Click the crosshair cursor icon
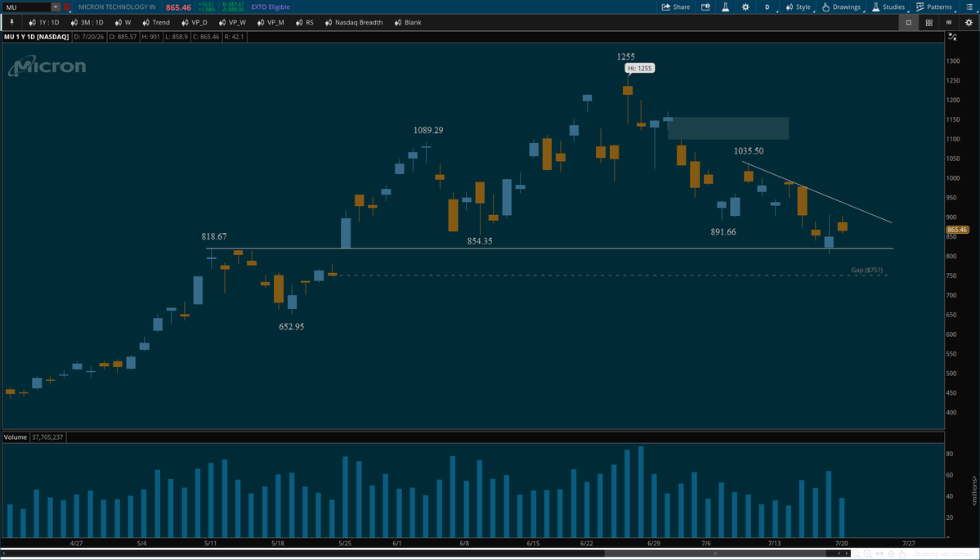980x560 pixels. tap(891, 553)
